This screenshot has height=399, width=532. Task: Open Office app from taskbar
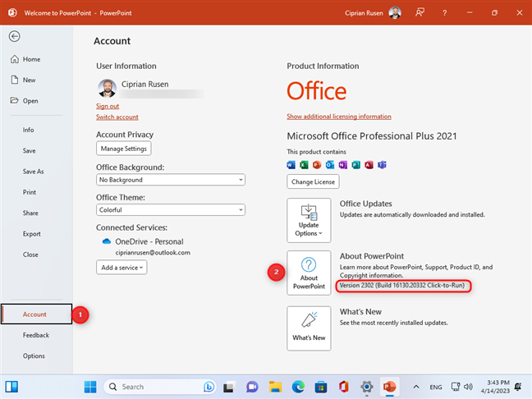(344, 387)
